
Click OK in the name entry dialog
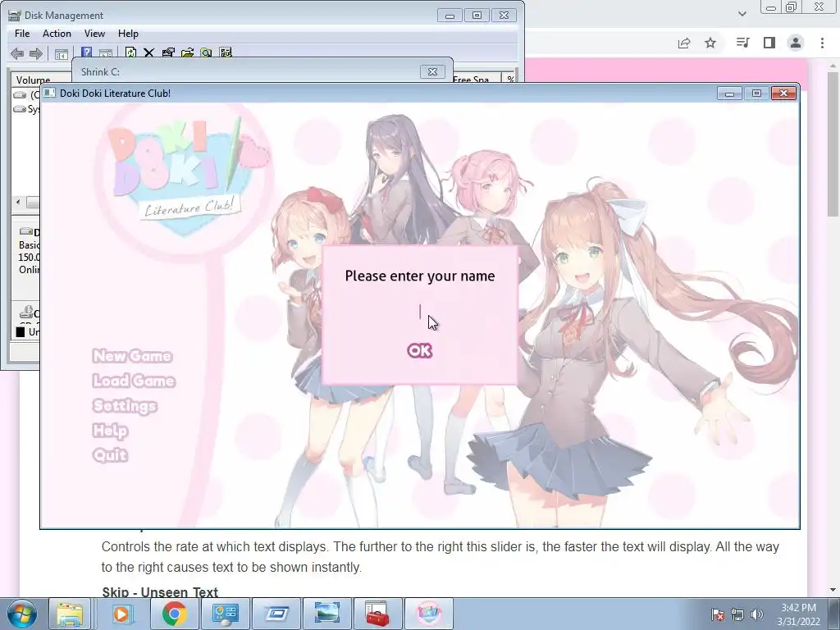click(419, 350)
